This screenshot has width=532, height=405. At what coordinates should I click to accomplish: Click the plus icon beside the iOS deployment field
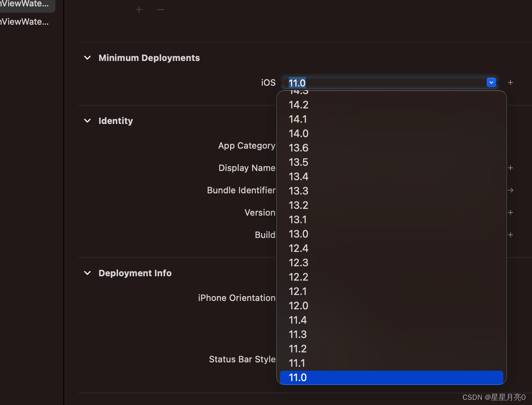(510, 83)
